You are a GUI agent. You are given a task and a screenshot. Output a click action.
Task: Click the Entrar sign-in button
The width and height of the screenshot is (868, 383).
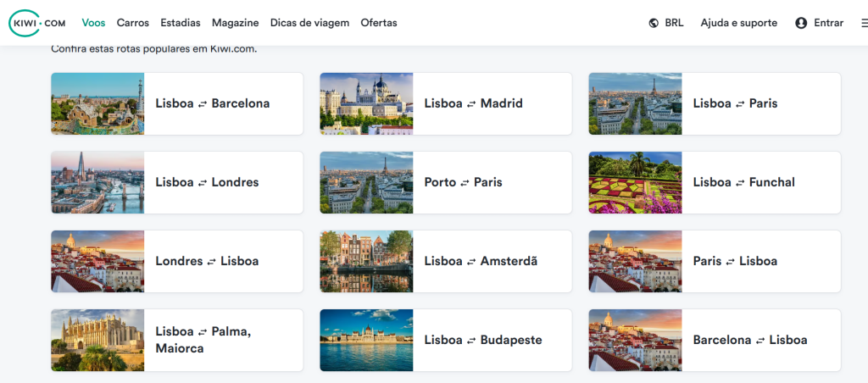coord(828,23)
